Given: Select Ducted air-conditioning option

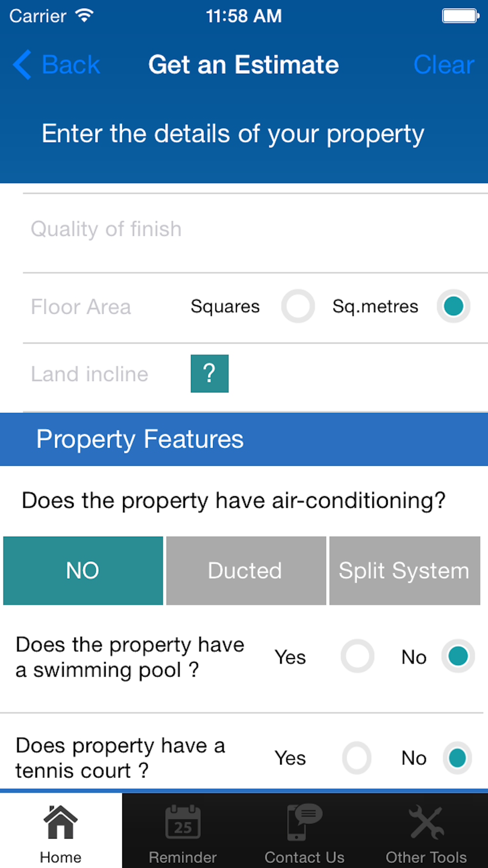Looking at the screenshot, I should point(246,571).
